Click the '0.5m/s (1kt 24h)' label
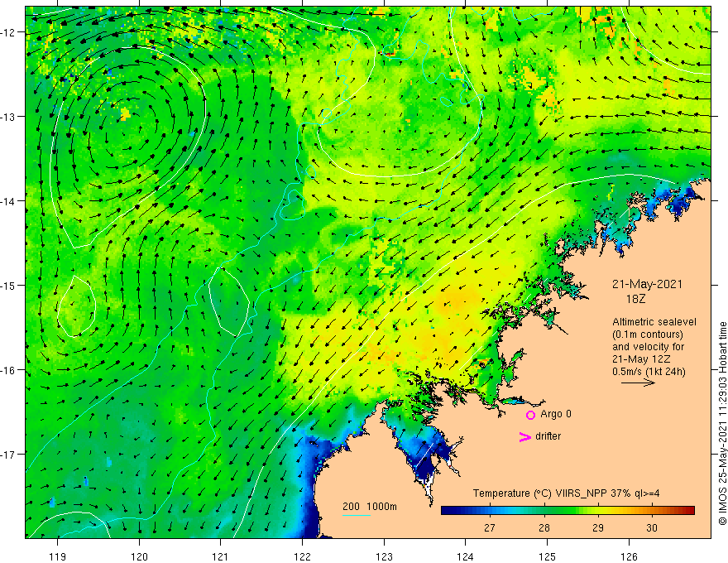 click(649, 372)
